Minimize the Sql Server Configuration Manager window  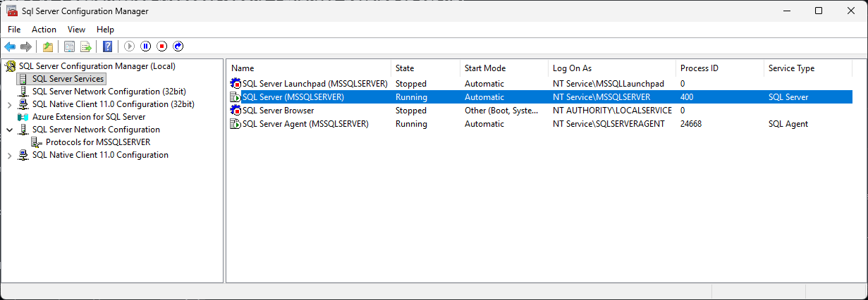(787, 11)
